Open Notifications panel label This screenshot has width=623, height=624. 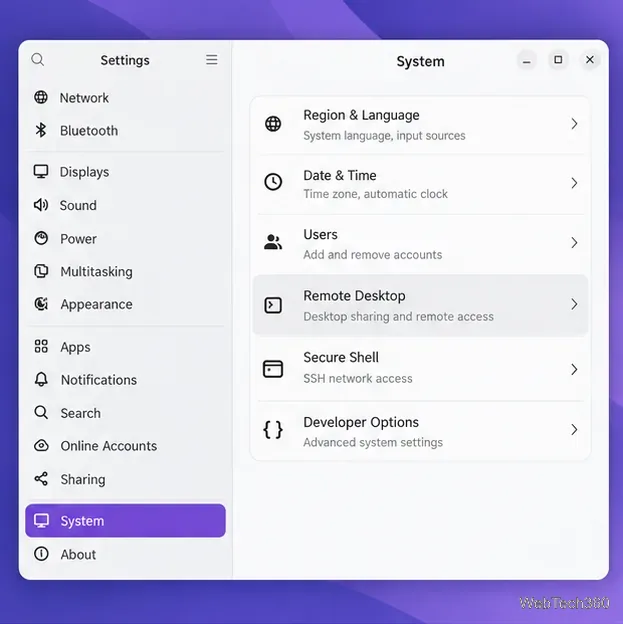click(99, 380)
